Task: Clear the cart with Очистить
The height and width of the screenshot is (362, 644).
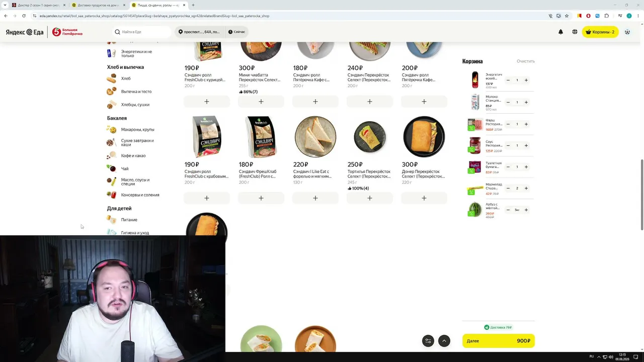Action: [x=526, y=61]
